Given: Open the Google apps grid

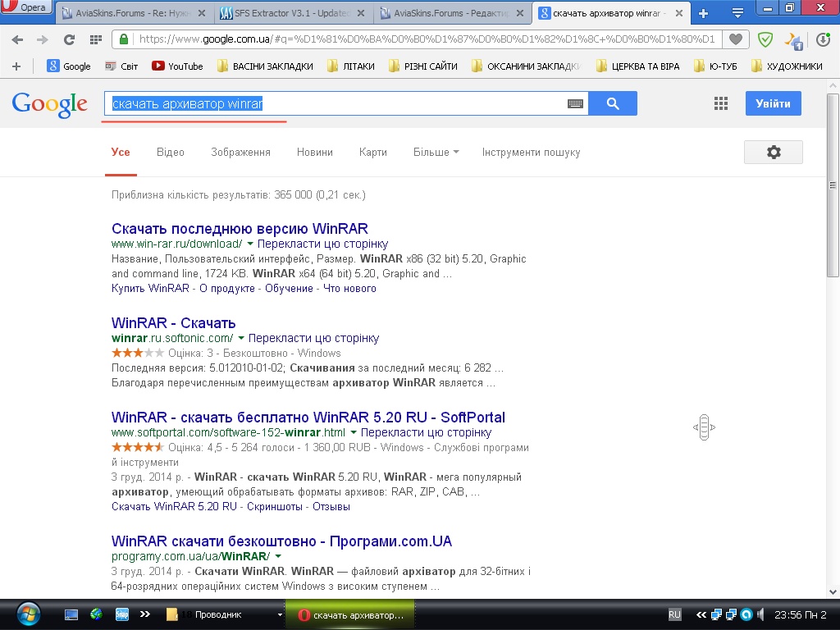Looking at the screenshot, I should [721, 103].
